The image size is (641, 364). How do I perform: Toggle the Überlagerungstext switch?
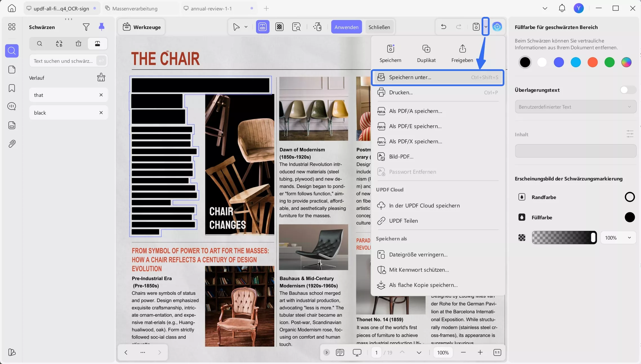[x=628, y=90]
